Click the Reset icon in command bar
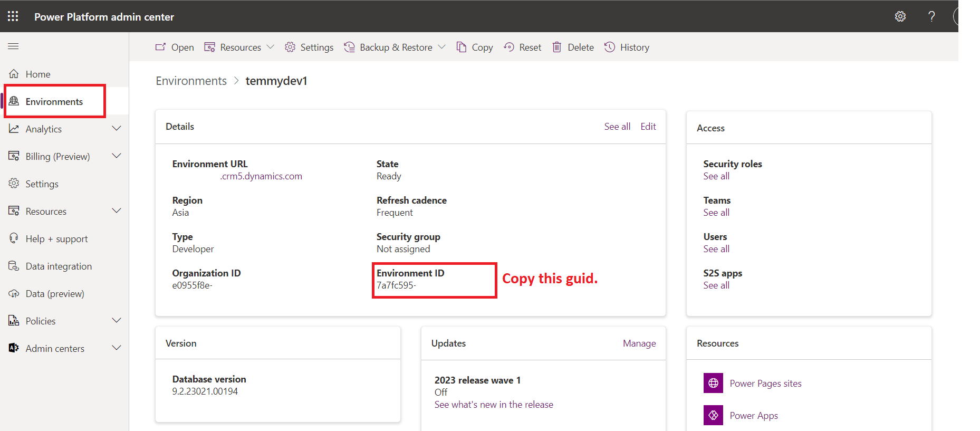 pyautogui.click(x=509, y=47)
